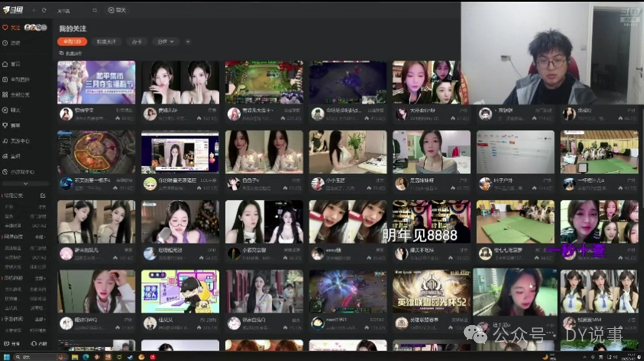The height and width of the screenshot is (361, 644).
Task: Open the thumbnail showing a browser window with a girl
Action: click(x=181, y=152)
